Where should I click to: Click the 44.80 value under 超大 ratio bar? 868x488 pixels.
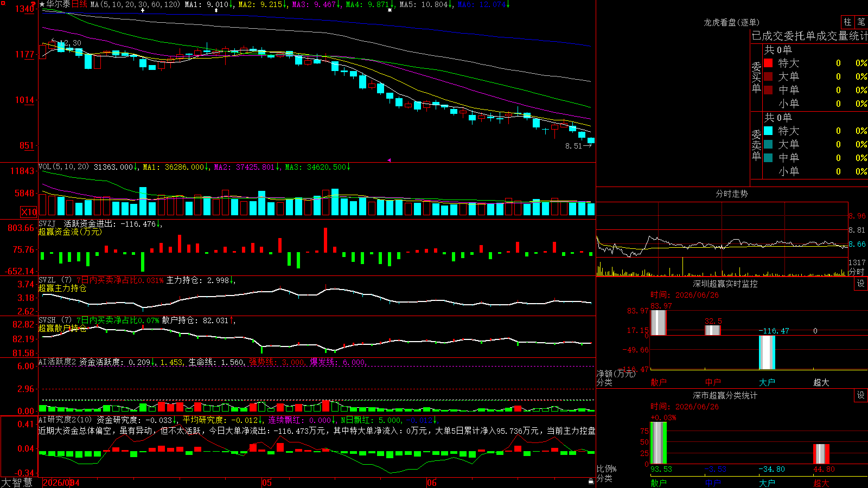[824, 469]
